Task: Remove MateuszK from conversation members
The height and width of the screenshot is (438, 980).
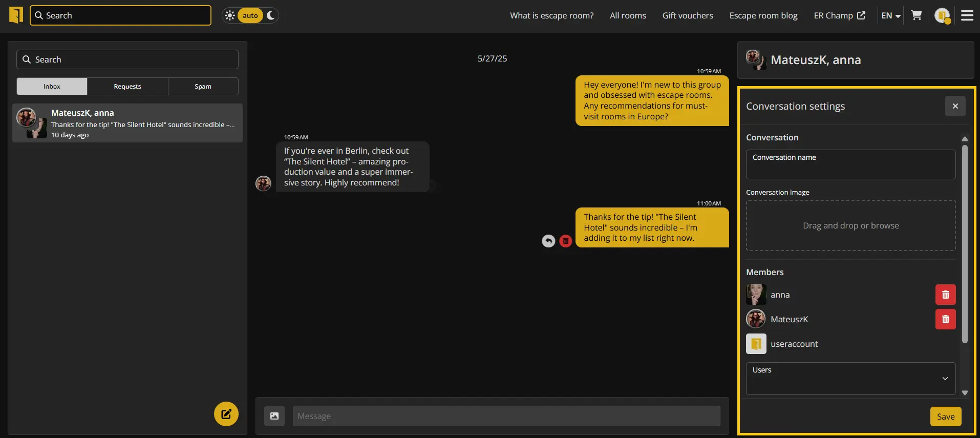Action: (945, 319)
